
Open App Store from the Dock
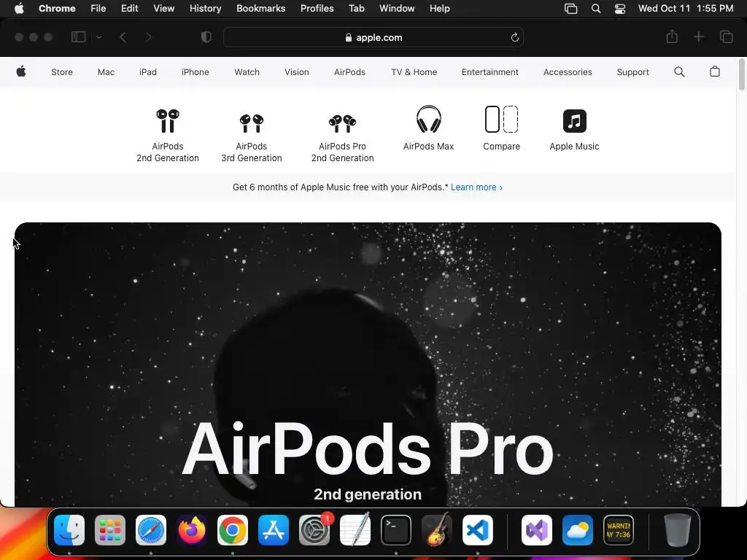[274, 530]
